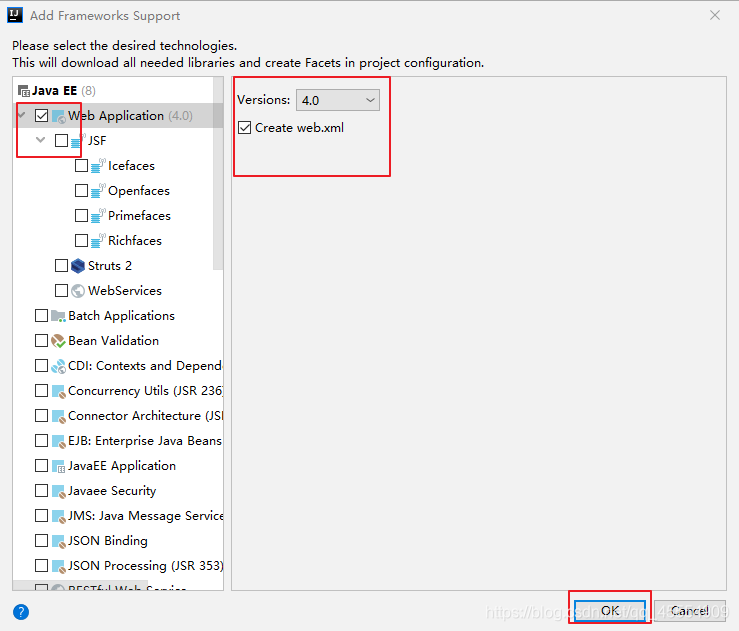Select the Javaee Security row label

[112, 491]
